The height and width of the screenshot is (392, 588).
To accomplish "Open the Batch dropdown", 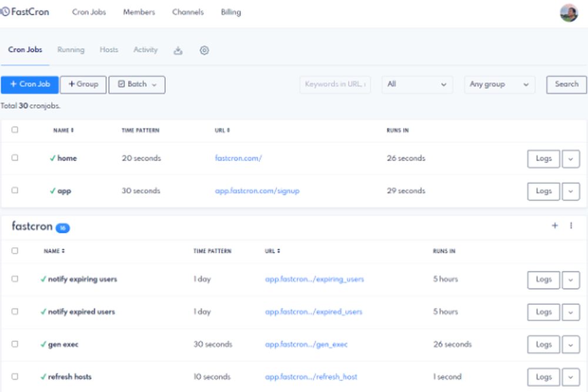I will pyautogui.click(x=137, y=84).
